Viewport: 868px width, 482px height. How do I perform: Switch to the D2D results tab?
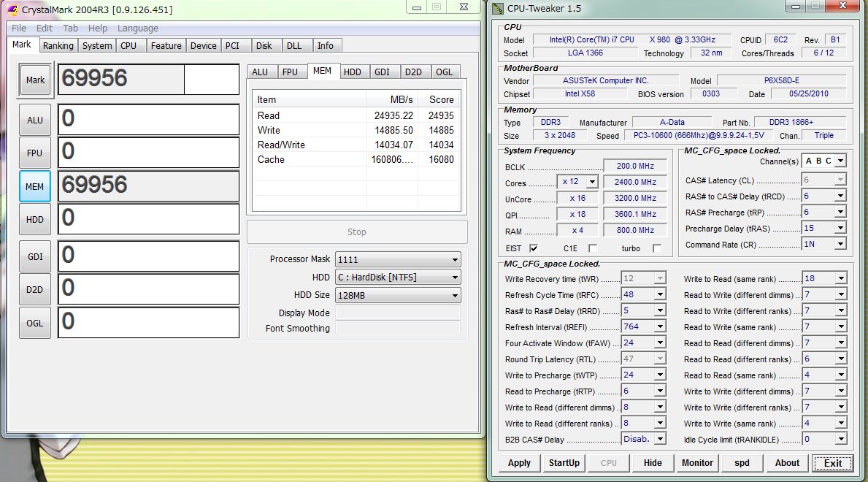pyautogui.click(x=413, y=72)
